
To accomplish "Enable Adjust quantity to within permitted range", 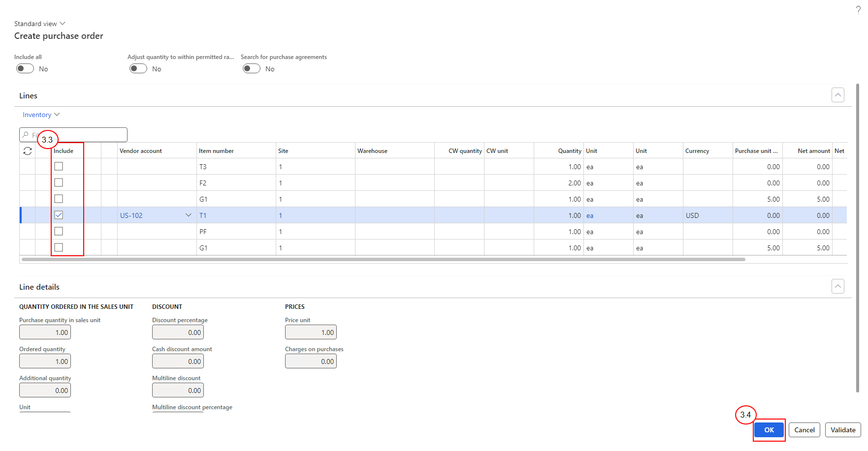I will click(x=138, y=69).
